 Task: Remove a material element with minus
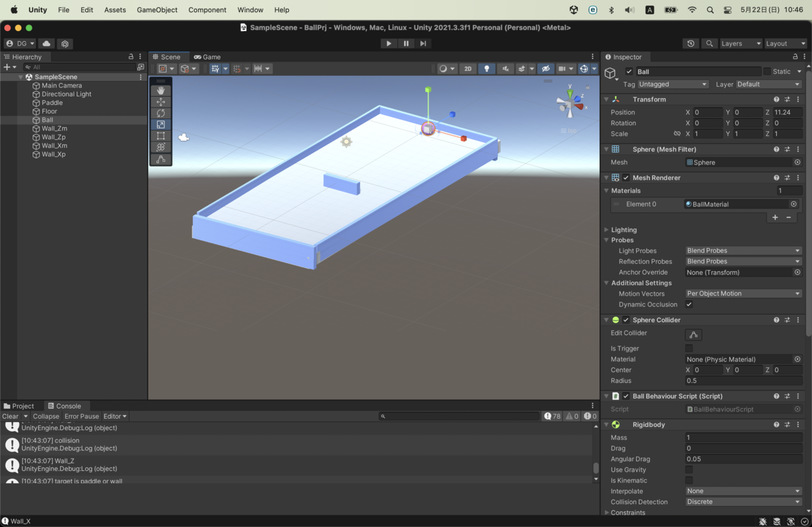coord(788,217)
